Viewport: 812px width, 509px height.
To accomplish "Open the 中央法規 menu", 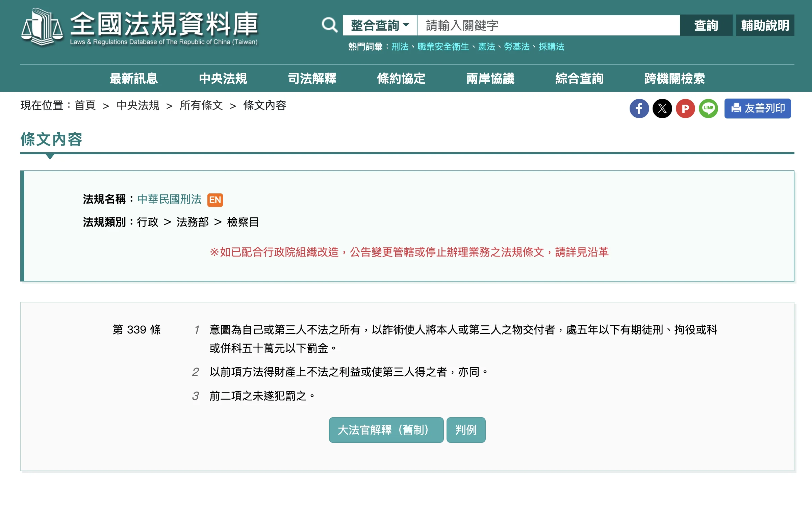I will [223, 78].
